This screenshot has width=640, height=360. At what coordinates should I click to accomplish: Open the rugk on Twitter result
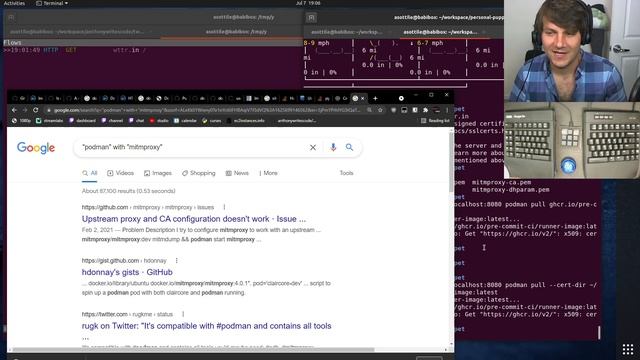tap(207, 326)
